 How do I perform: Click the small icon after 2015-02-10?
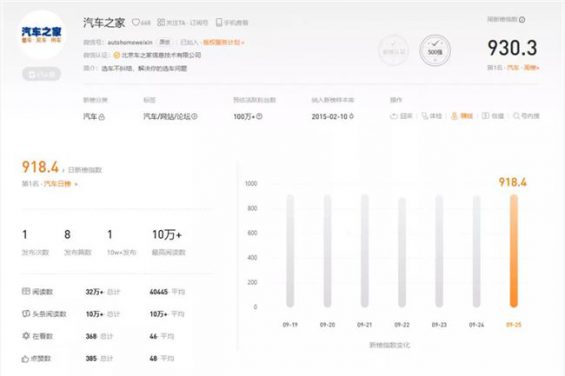(351, 116)
